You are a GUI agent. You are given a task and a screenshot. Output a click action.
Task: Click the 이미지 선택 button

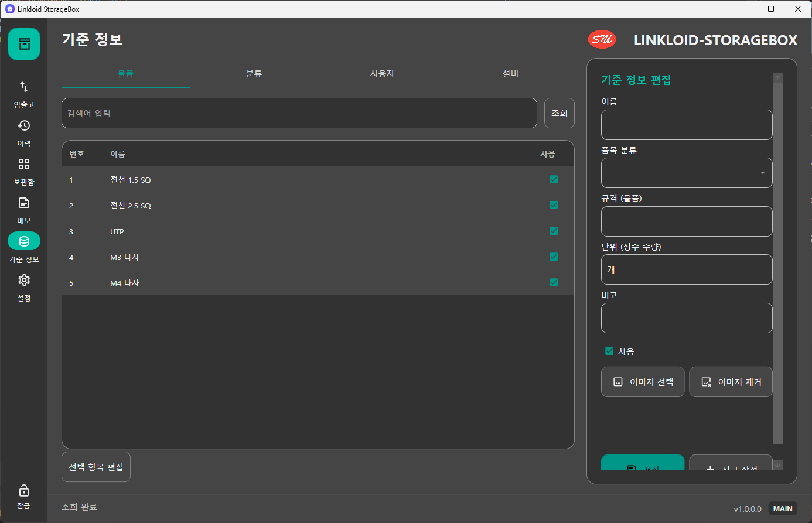point(643,382)
